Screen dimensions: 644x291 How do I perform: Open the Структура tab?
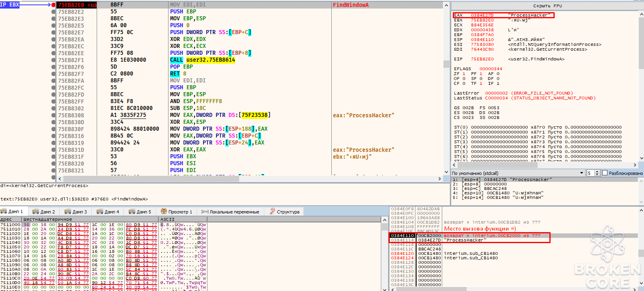pos(284,211)
